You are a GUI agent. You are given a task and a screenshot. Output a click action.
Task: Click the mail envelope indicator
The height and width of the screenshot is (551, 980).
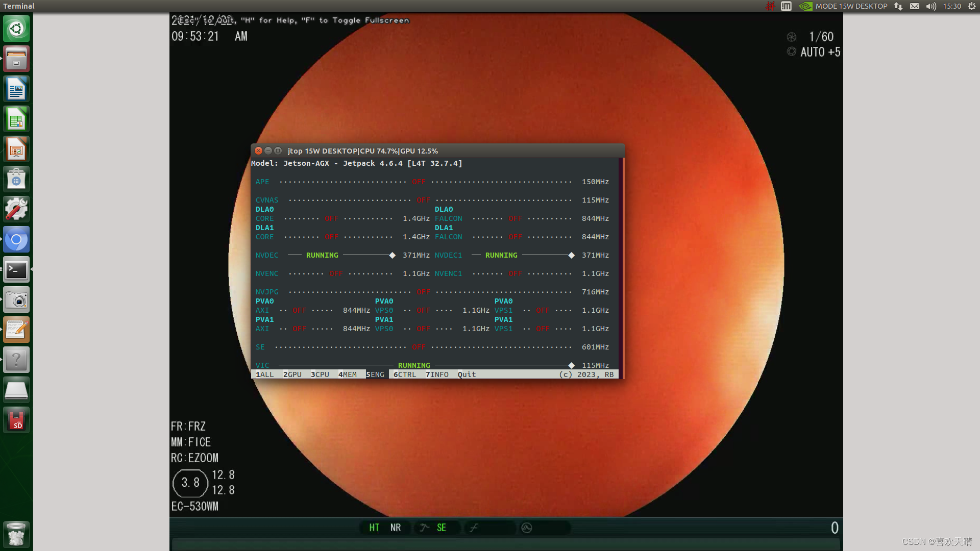(915, 6)
